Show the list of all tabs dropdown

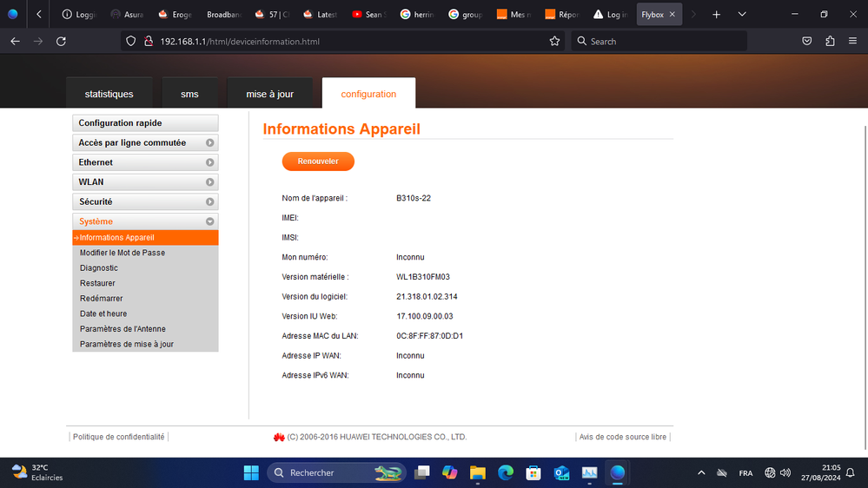[741, 15]
